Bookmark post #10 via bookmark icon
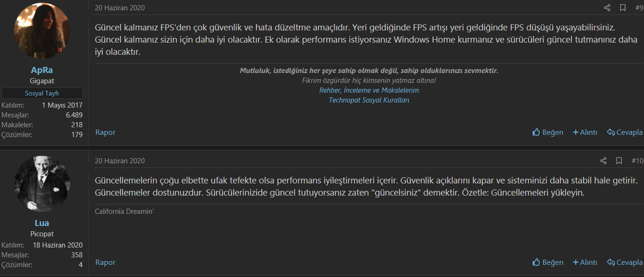This screenshot has width=644, height=277. (619, 160)
